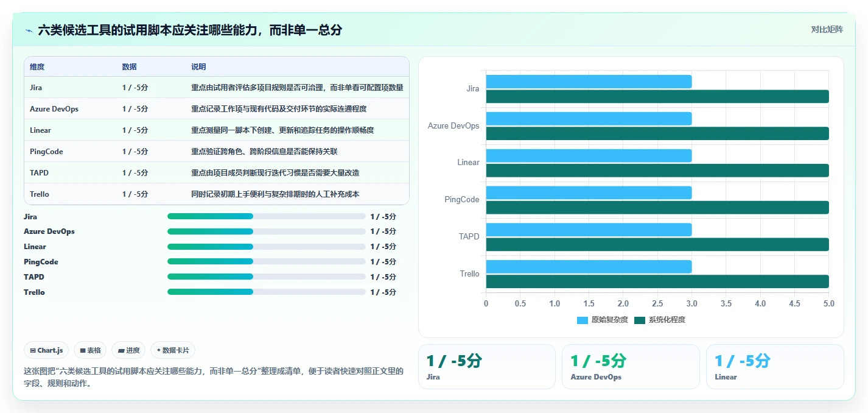This screenshot has width=868, height=413.
Task: Click the PingCode light blue chart bar
Action: pos(589,192)
